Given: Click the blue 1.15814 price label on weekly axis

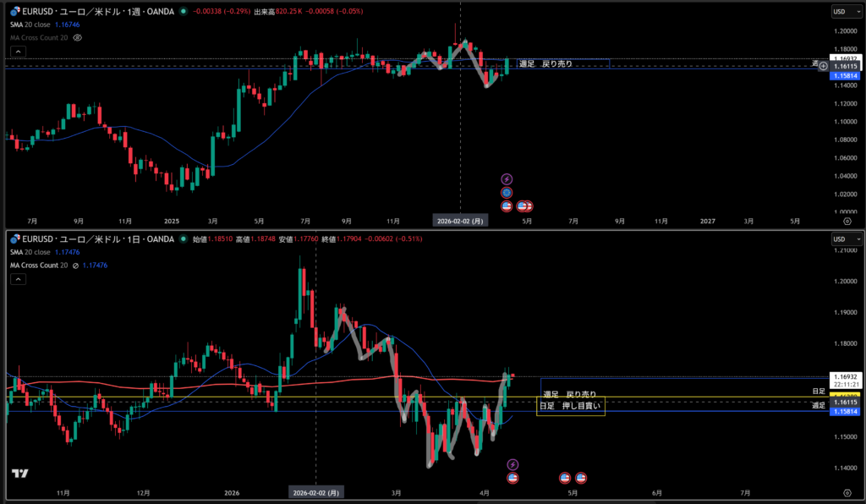Looking at the screenshot, I should coord(846,76).
